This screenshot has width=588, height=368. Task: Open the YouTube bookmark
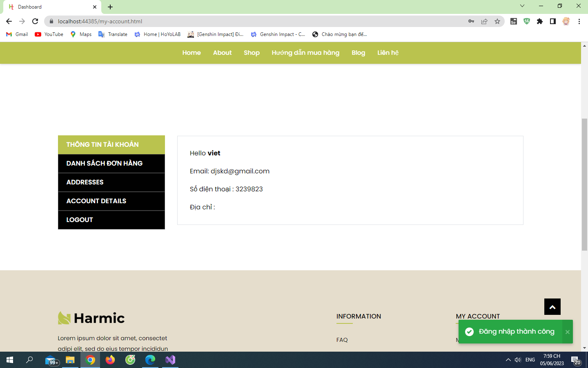click(49, 34)
